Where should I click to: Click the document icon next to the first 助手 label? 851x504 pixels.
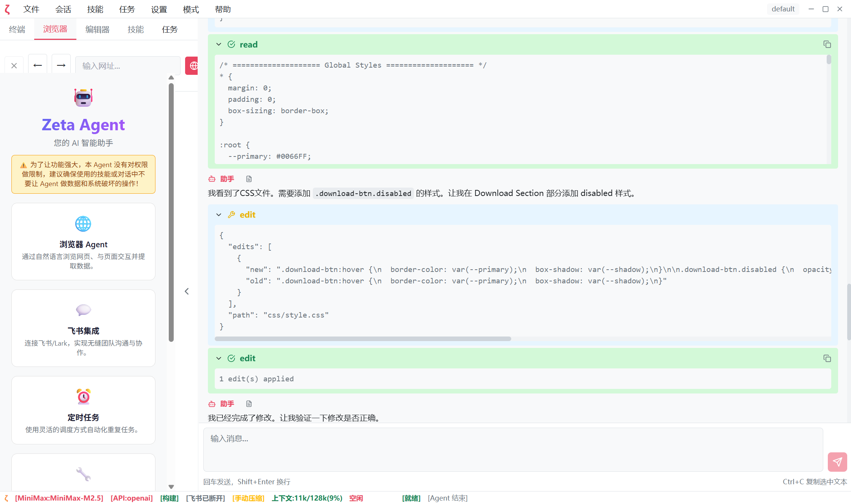(249, 179)
